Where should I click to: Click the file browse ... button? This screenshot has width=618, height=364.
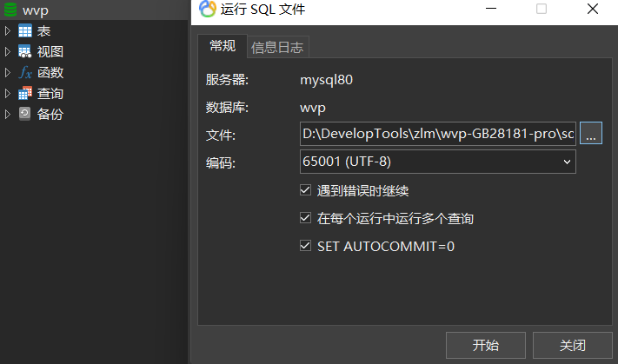(x=591, y=133)
